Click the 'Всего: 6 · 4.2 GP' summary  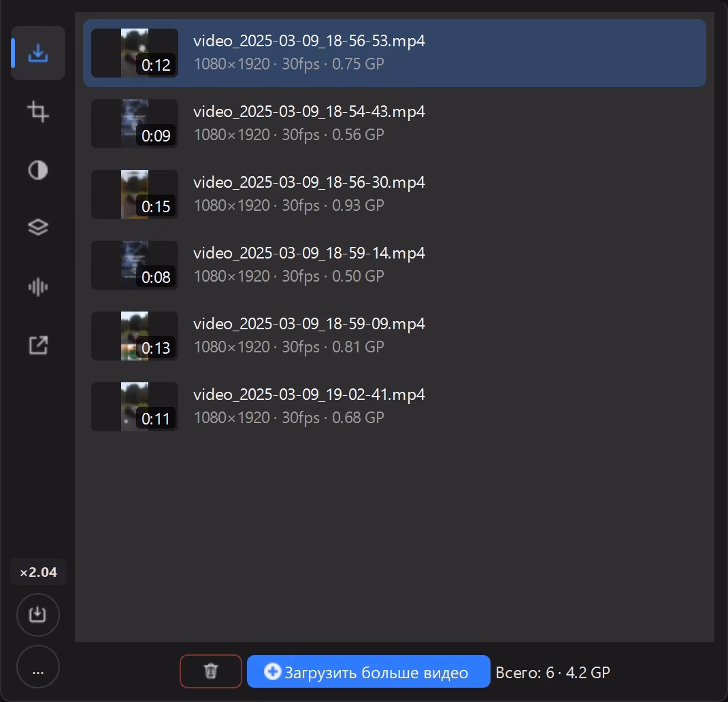tap(553, 672)
